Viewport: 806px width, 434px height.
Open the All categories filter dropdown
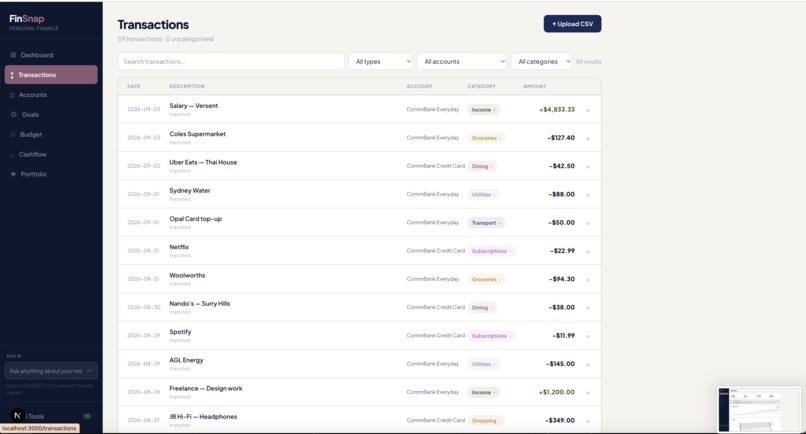tap(541, 62)
